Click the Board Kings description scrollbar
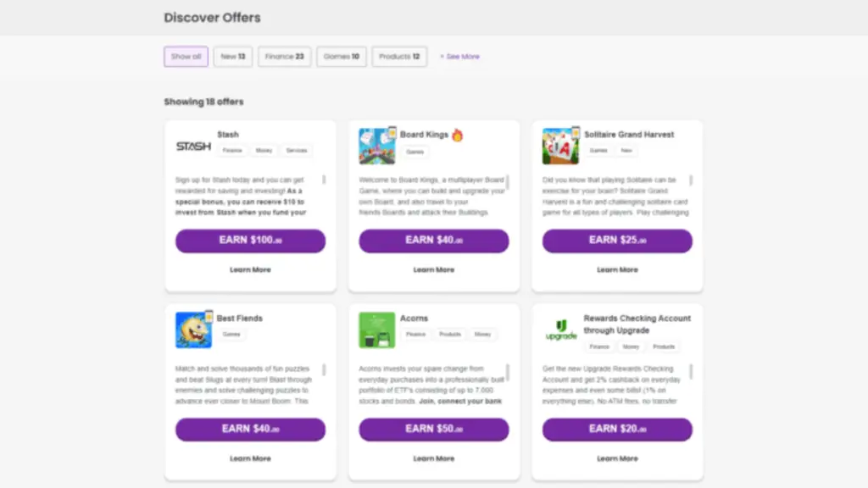Image resolution: width=868 pixels, height=488 pixels. pos(508,182)
